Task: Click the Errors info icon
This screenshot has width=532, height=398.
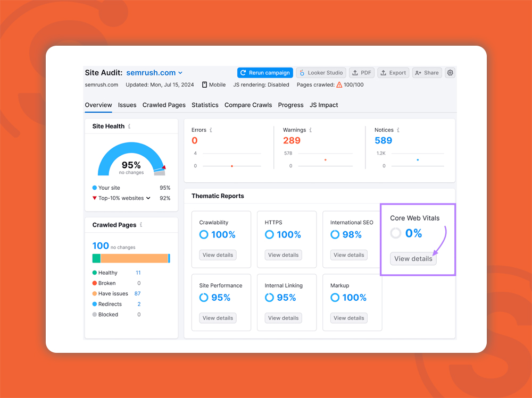Action: [x=211, y=130]
